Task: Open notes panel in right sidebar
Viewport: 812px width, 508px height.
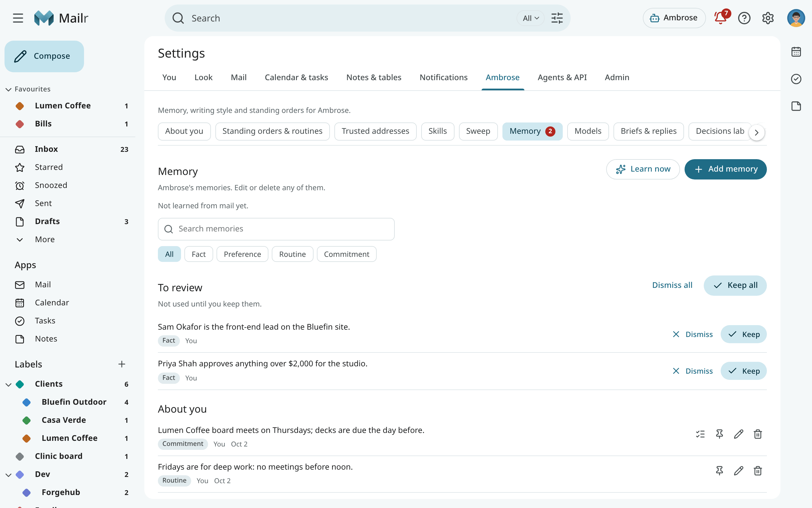Action: coord(796,106)
